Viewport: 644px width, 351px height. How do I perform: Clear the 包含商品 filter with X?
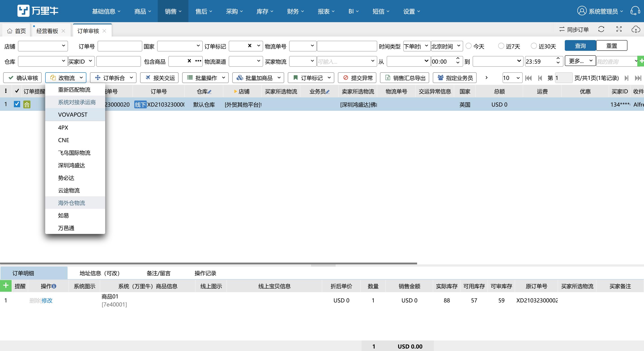click(189, 61)
